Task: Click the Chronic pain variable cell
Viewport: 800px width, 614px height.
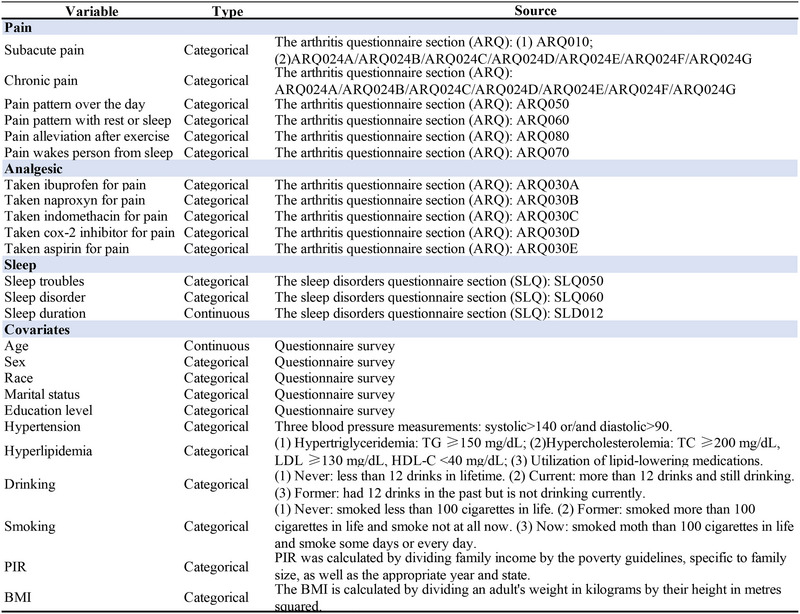Action: pos(41,81)
